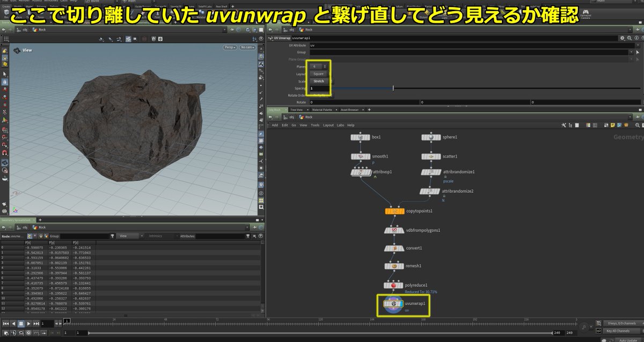Click the parameter pane gear icon
Viewport: 644px width, 342px height.
point(621,39)
